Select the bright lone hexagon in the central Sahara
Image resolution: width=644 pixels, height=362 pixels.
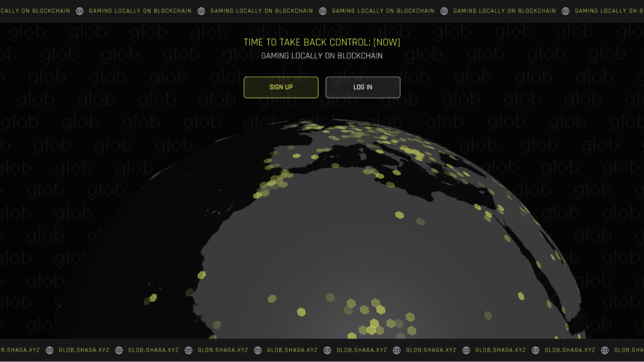click(x=400, y=215)
